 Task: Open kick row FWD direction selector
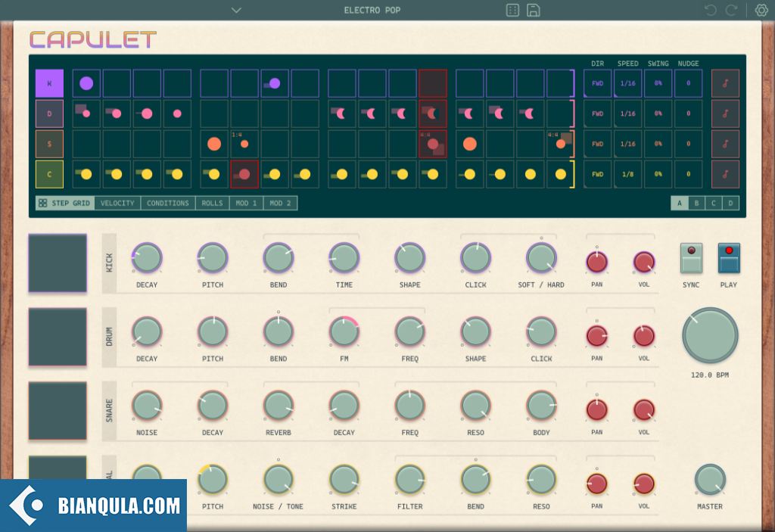(598, 83)
